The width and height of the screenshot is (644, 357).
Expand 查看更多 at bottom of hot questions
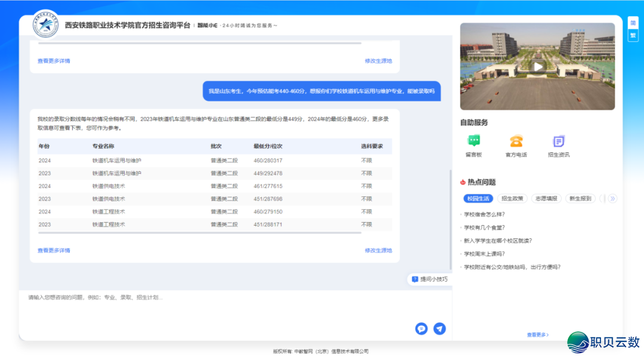[537, 335]
